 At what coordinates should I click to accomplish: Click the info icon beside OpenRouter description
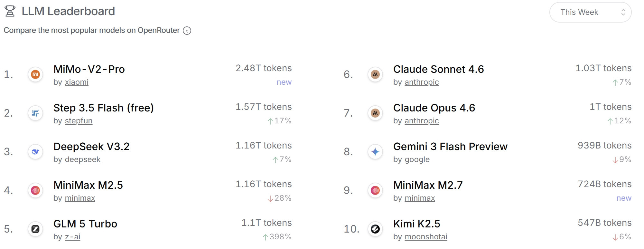pyautogui.click(x=187, y=31)
